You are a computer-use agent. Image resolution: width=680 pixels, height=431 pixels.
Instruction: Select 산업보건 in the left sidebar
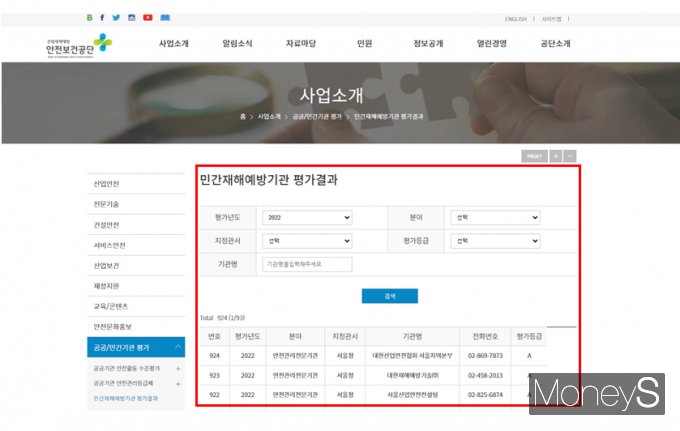(136, 265)
